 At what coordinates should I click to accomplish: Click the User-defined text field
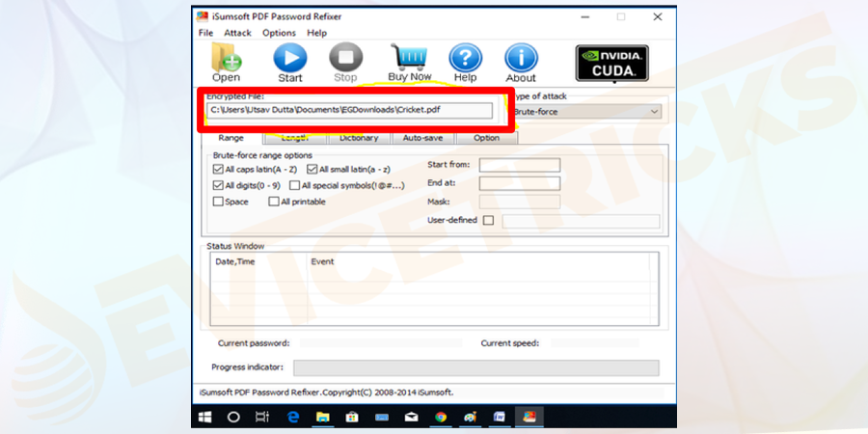[x=581, y=221]
